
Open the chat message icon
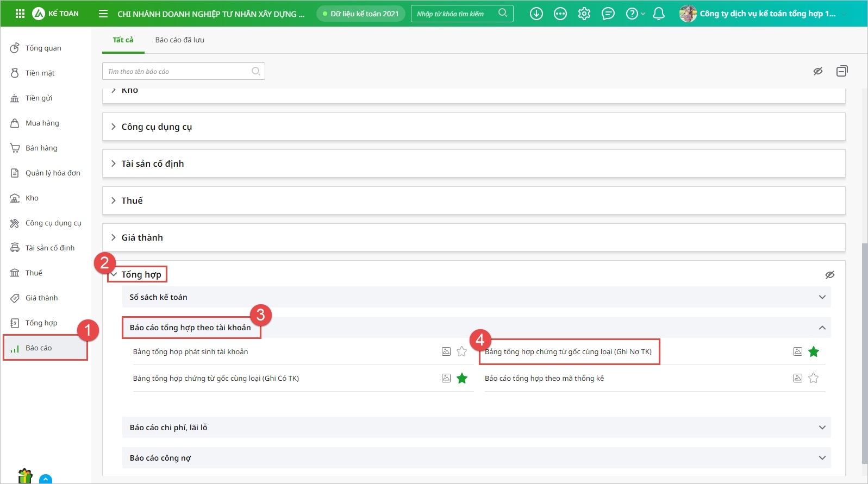coord(608,14)
